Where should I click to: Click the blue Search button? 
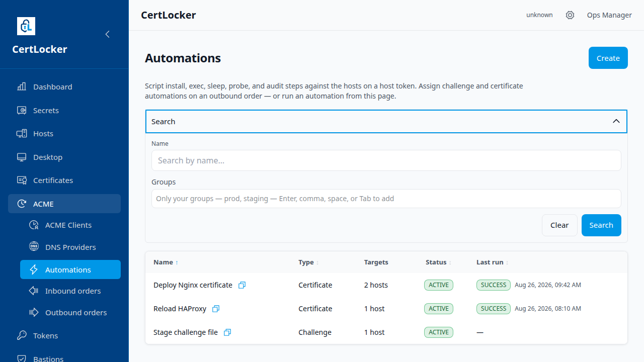601,225
